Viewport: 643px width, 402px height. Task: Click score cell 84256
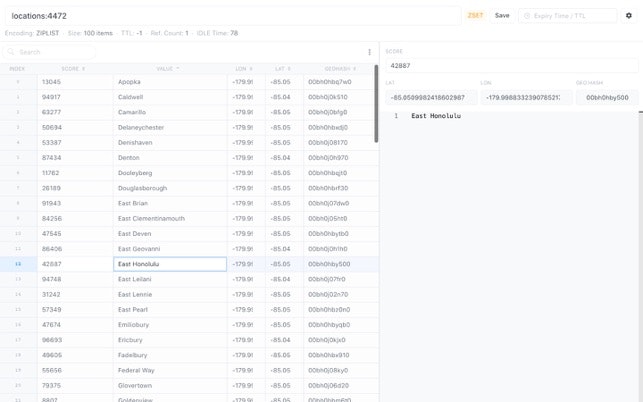click(x=75, y=218)
